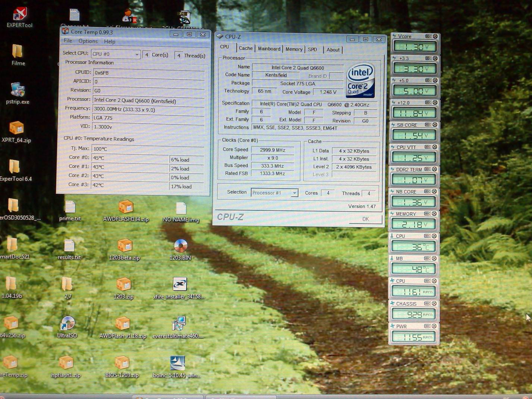Click Rated FSB value 1333.3 MHz
The image size is (532, 399).
click(x=272, y=174)
